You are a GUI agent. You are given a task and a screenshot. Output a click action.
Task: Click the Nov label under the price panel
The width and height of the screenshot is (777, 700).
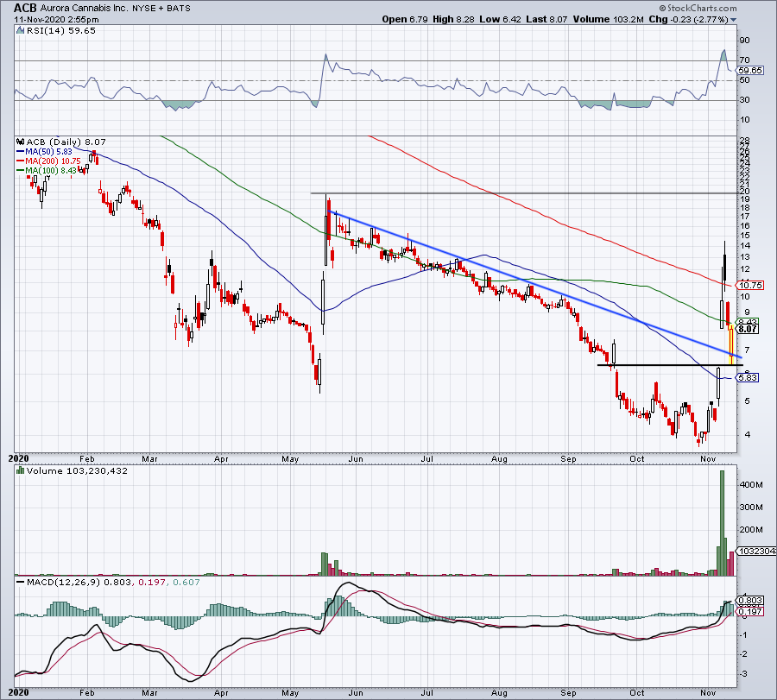pyautogui.click(x=708, y=458)
